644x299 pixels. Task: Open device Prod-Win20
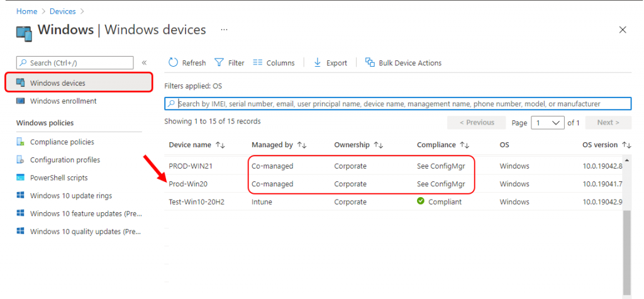click(x=188, y=184)
